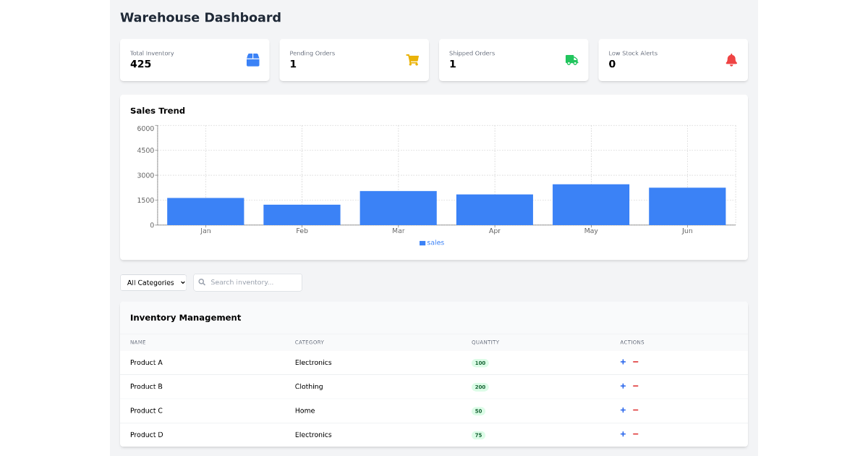Click the search magnifier icon in search box

tap(203, 282)
